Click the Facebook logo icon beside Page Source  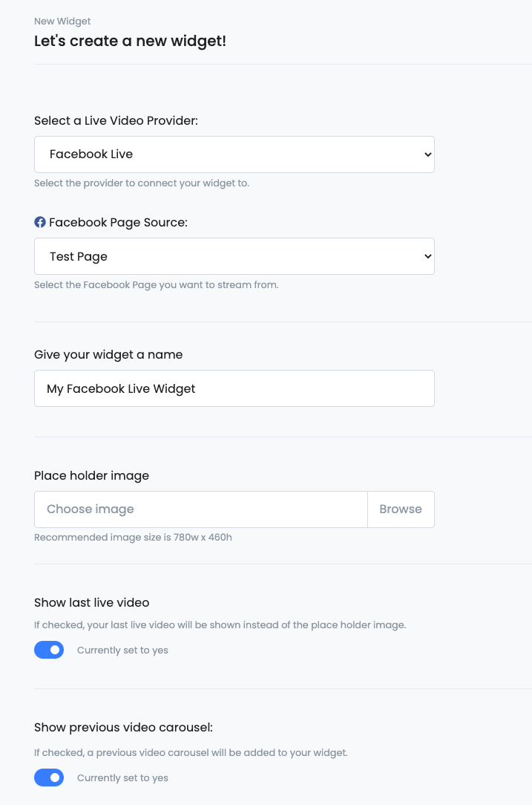(x=40, y=222)
